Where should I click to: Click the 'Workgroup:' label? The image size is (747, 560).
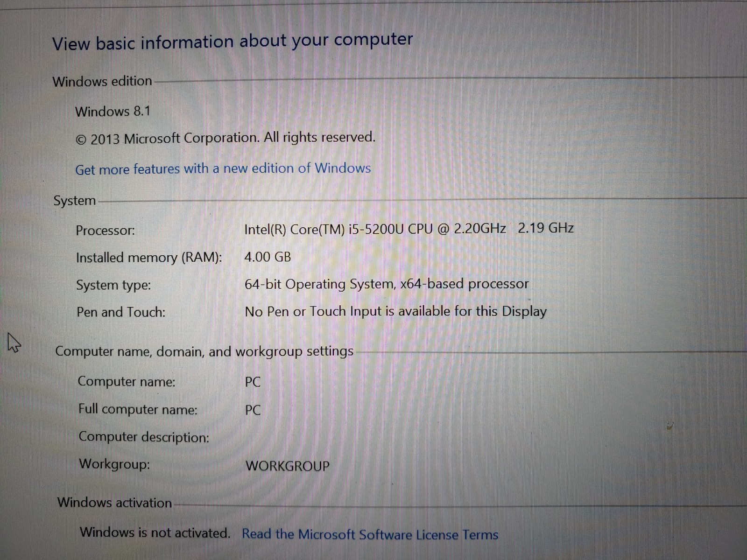tap(114, 465)
